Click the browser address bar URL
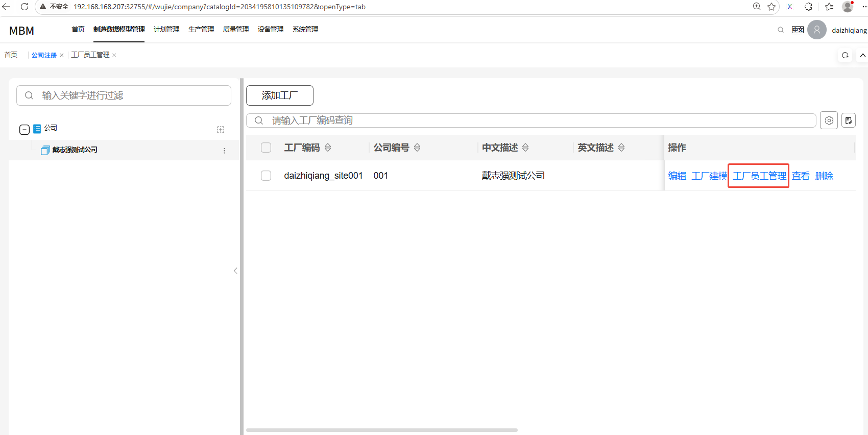The height and width of the screenshot is (435, 868). pos(220,7)
